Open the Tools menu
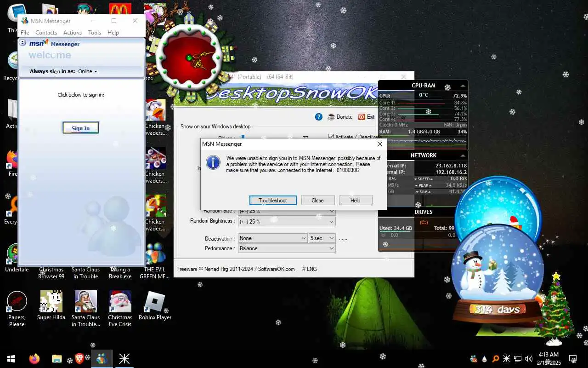 click(95, 33)
